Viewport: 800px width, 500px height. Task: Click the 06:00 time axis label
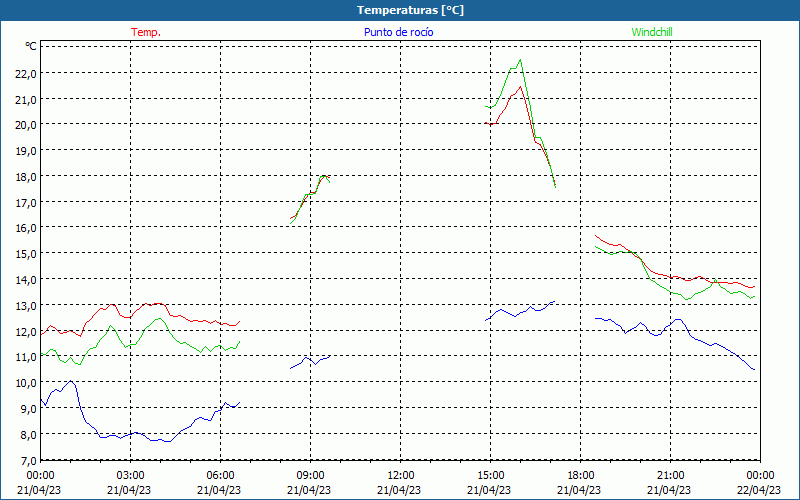[x=220, y=475]
